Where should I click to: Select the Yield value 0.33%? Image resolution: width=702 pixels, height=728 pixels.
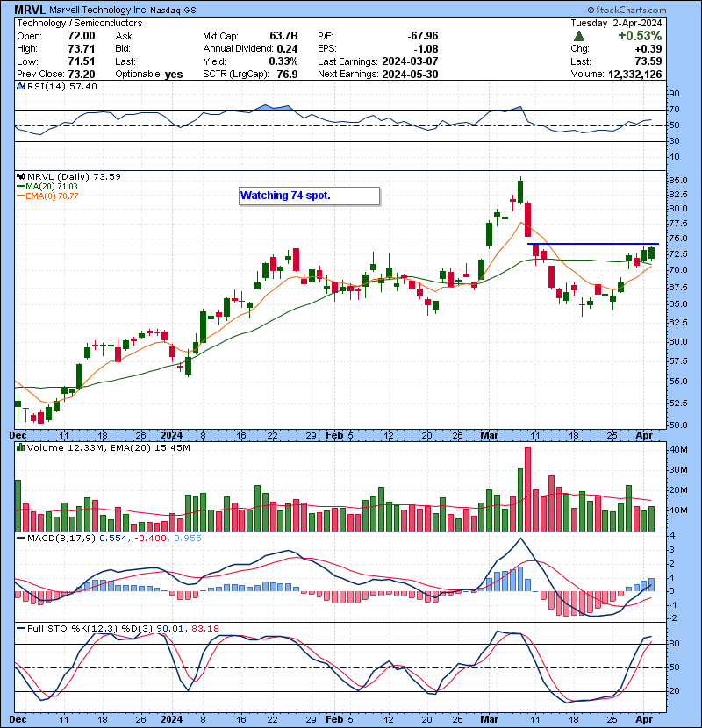tap(283, 61)
